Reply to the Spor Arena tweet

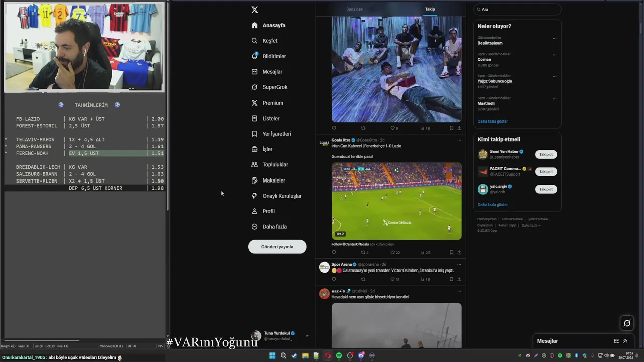334,279
